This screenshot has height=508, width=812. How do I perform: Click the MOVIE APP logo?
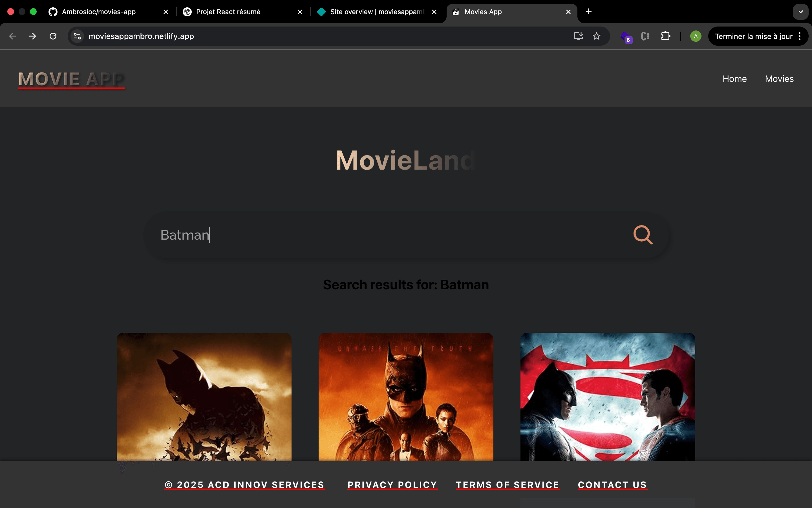point(71,80)
